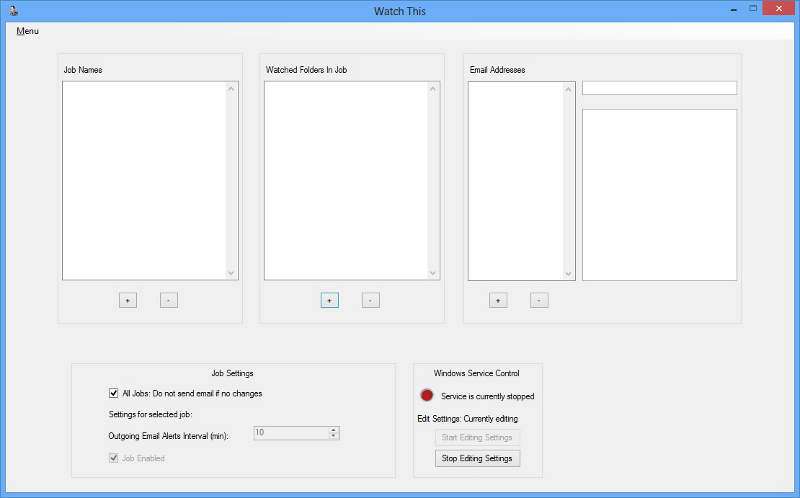
Task: Click the 'Service is currently stopped' text
Action: (487, 396)
